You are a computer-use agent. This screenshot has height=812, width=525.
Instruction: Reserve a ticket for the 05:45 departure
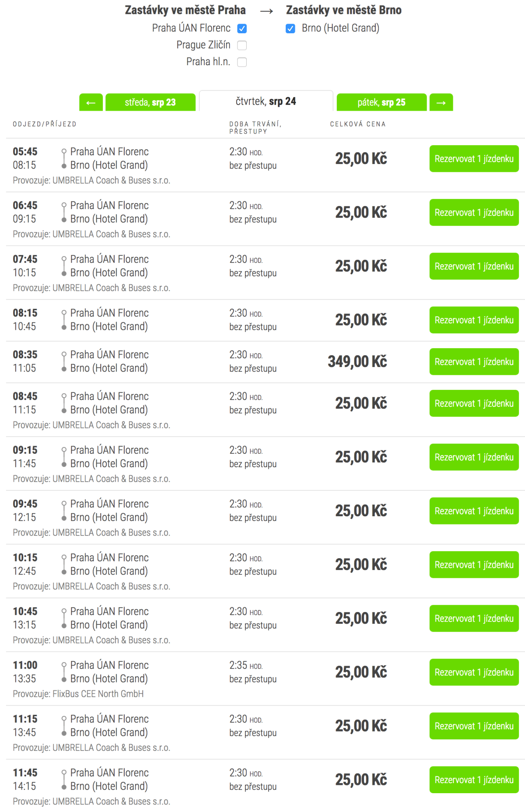pos(474,159)
